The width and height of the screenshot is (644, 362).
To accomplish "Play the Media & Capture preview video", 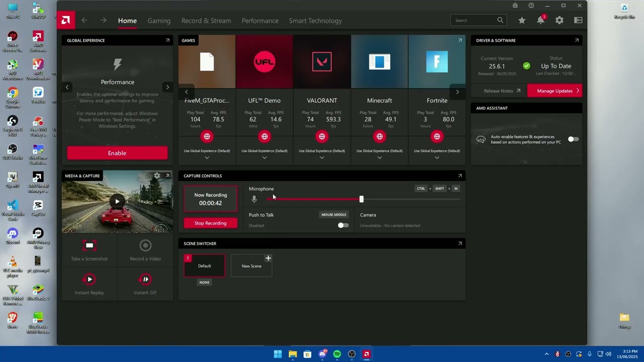I will point(117,202).
